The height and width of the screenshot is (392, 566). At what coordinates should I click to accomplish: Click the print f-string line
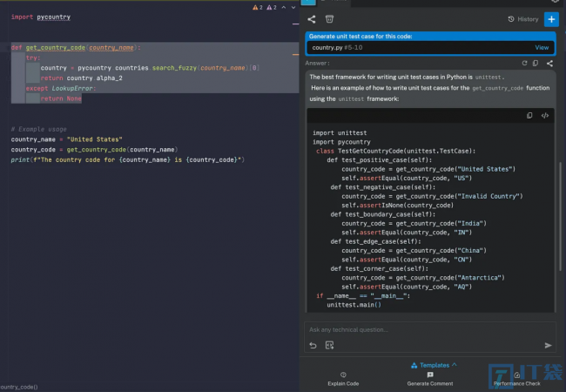coord(127,160)
